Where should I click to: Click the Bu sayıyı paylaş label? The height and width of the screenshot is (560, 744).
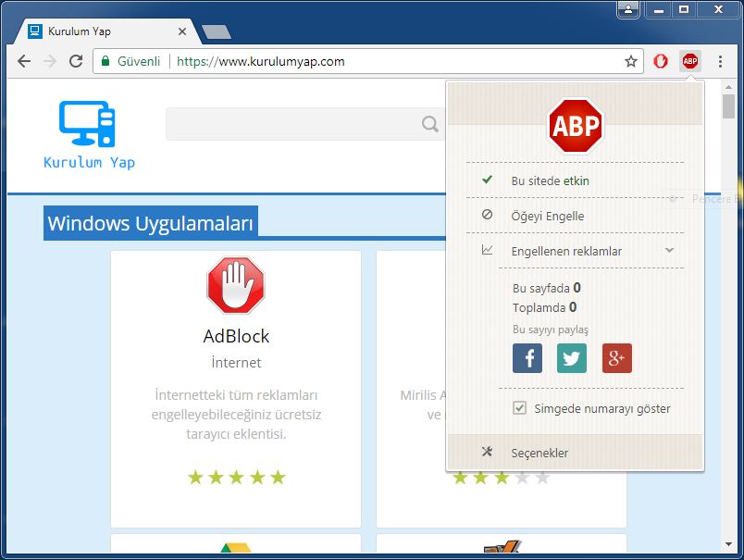(x=551, y=330)
